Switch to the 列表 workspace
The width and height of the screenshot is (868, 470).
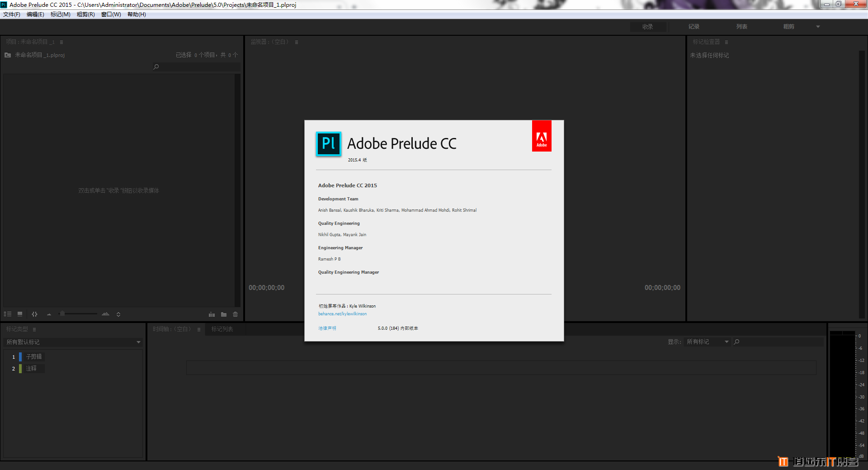click(x=742, y=27)
